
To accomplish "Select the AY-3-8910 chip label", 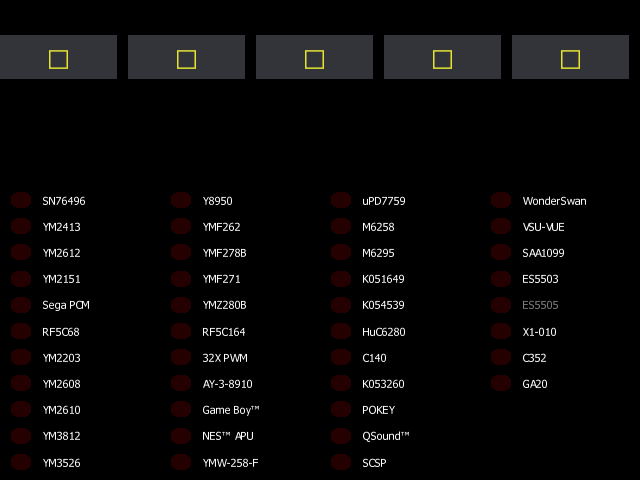I will pos(227,384).
